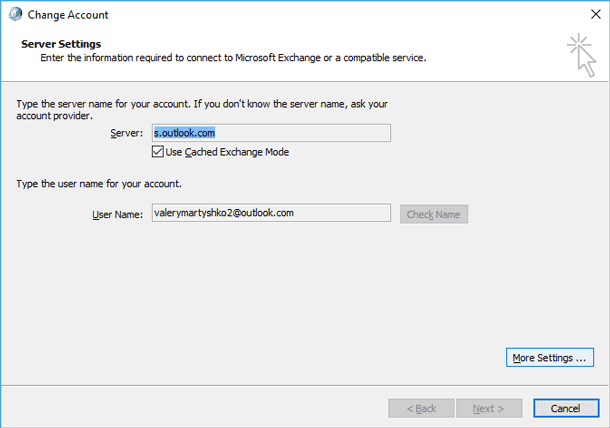The height and width of the screenshot is (428, 610).
Task: Click the Server Settings heading
Action: pos(61,44)
